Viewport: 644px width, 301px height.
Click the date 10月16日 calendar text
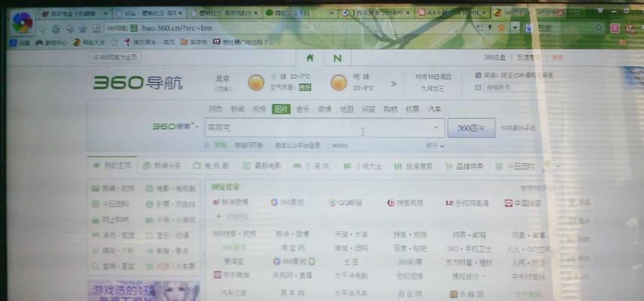click(433, 77)
